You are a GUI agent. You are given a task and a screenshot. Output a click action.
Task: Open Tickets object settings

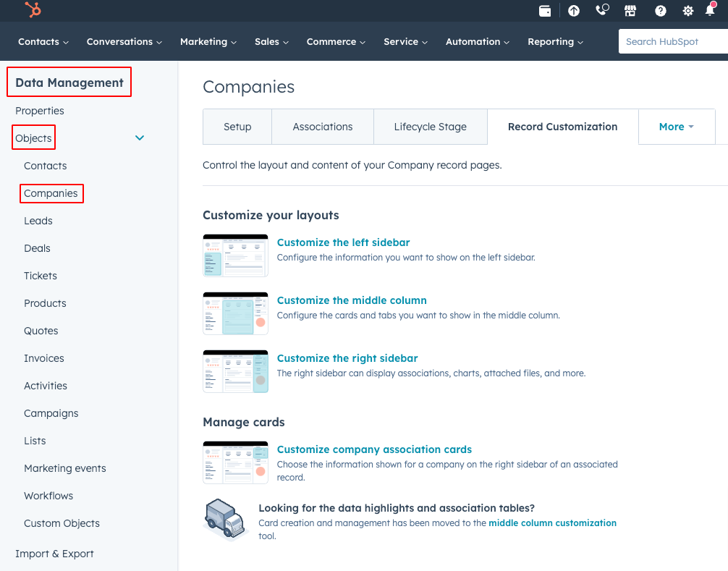41,276
